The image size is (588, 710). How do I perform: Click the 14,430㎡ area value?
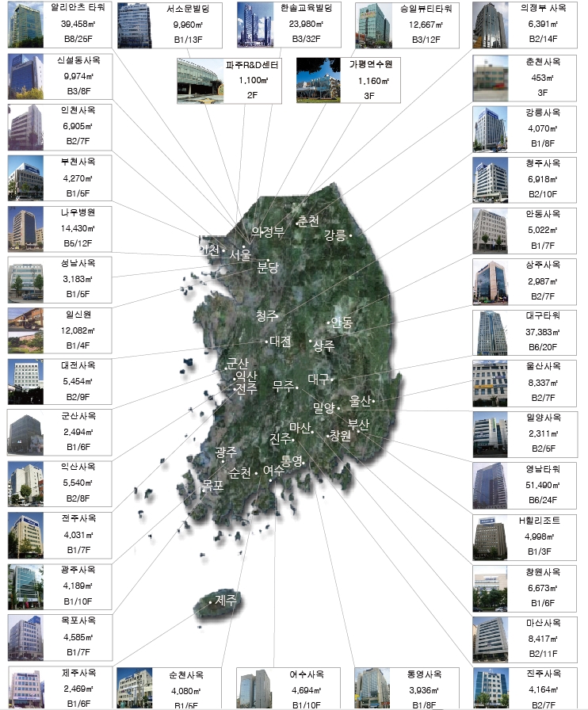tap(78, 228)
